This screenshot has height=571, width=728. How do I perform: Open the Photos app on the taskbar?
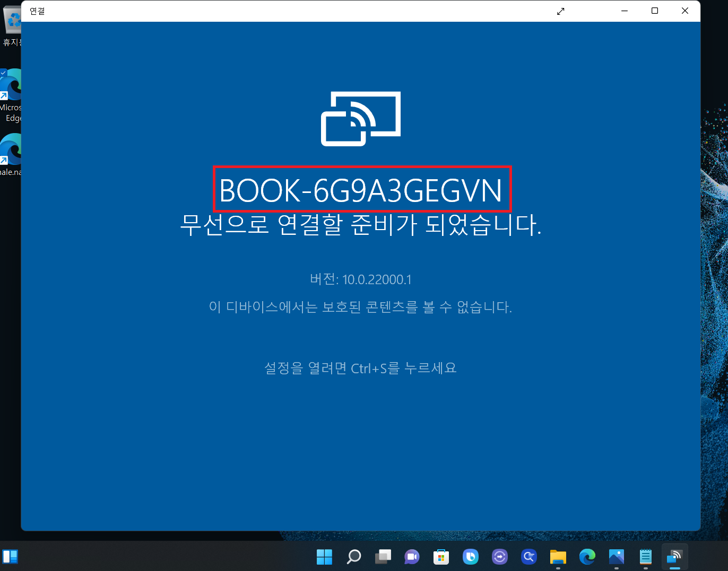616,557
